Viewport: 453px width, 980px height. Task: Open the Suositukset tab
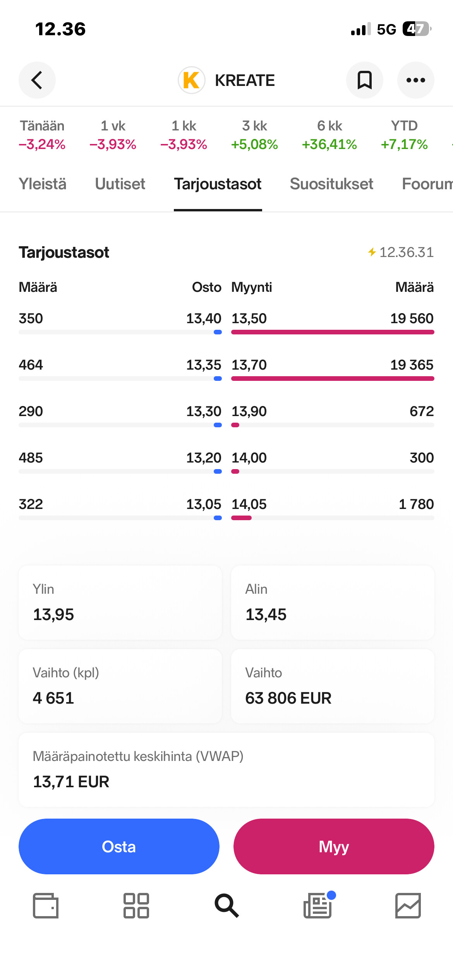[331, 184]
